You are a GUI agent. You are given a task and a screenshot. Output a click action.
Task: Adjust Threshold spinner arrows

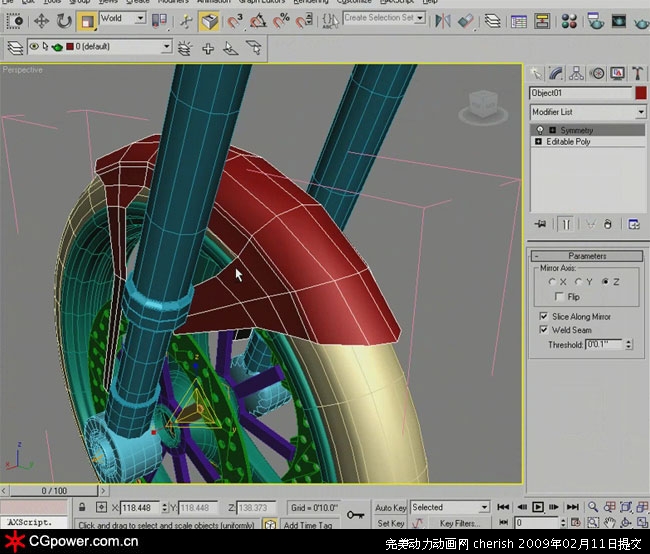click(x=628, y=344)
